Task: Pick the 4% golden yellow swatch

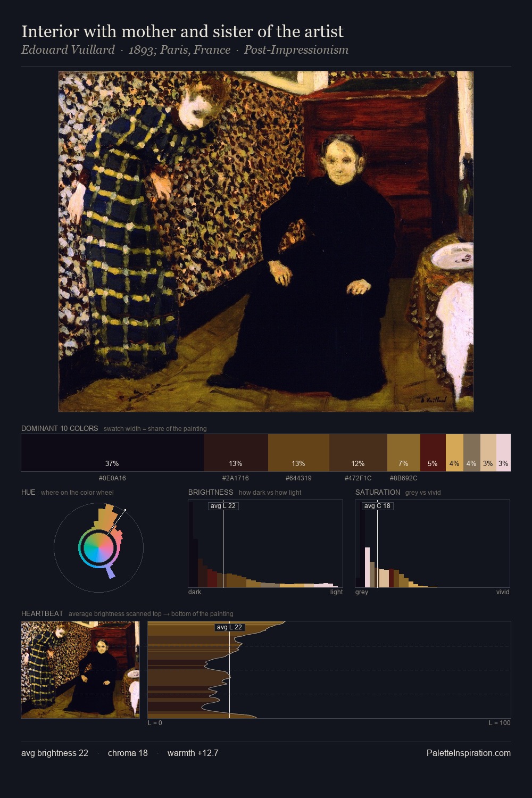Action: pos(454,453)
